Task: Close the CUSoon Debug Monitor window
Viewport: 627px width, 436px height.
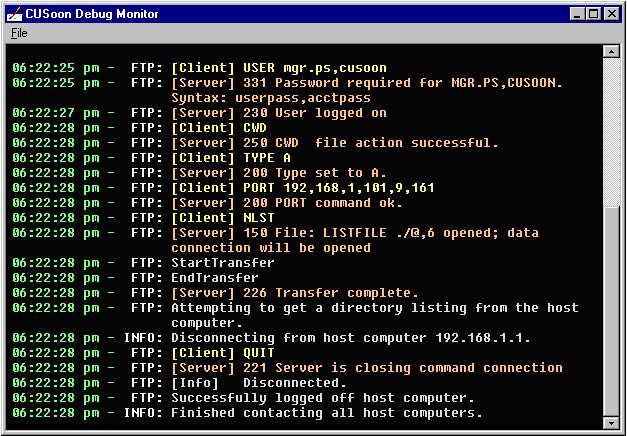Action: click(611, 14)
